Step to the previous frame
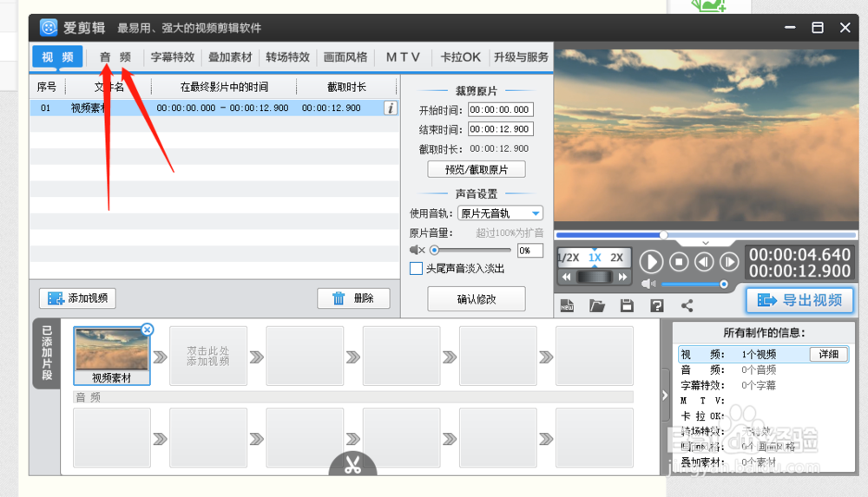This screenshot has width=868, height=497. pos(704,262)
